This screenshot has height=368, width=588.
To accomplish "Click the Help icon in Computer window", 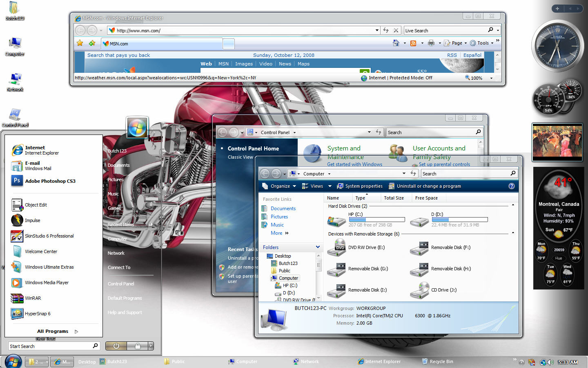I will (511, 186).
